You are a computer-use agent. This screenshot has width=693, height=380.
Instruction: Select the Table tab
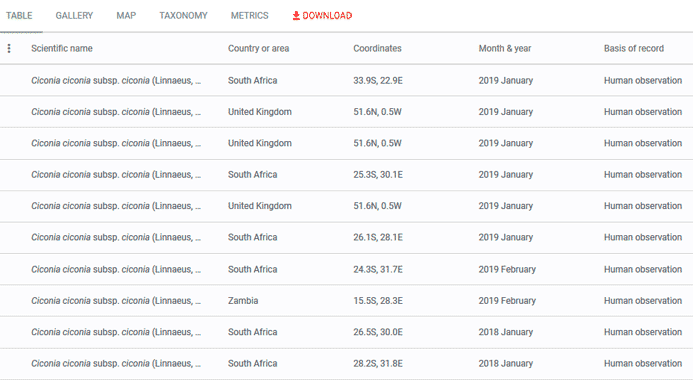(19, 16)
